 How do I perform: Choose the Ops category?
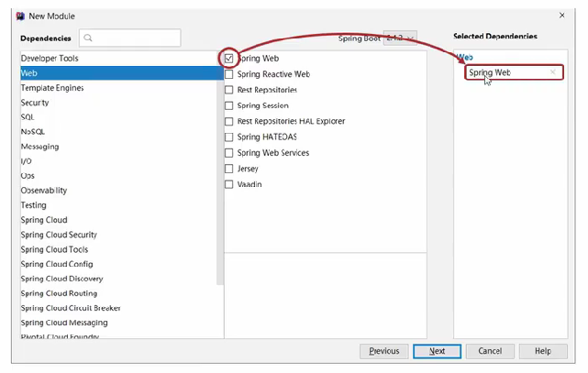(x=120, y=176)
